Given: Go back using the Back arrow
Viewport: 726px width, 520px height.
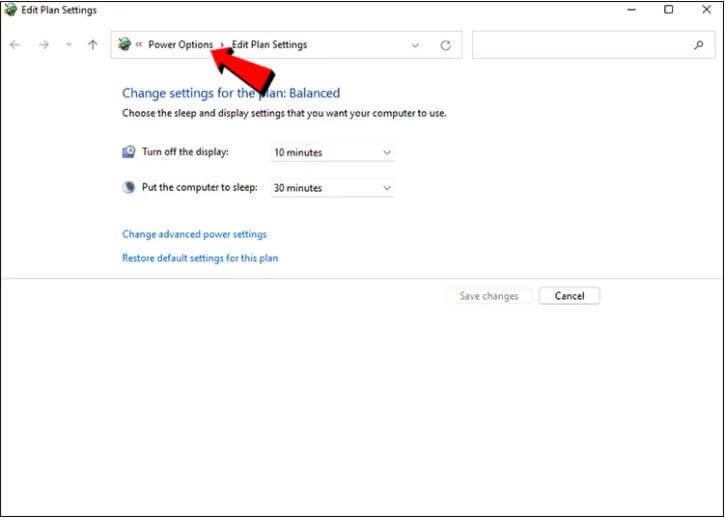Looking at the screenshot, I should 15,45.
